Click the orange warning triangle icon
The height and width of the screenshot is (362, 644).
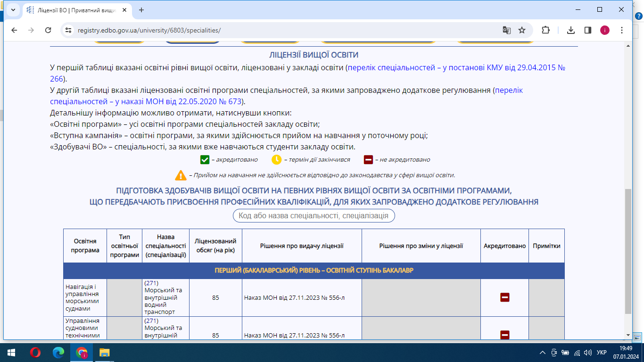(181, 175)
